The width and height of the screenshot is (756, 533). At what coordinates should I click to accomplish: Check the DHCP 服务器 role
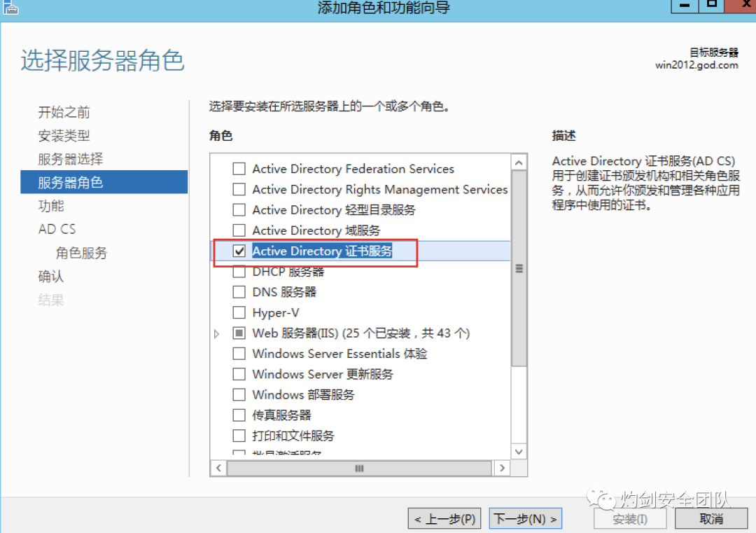(239, 272)
